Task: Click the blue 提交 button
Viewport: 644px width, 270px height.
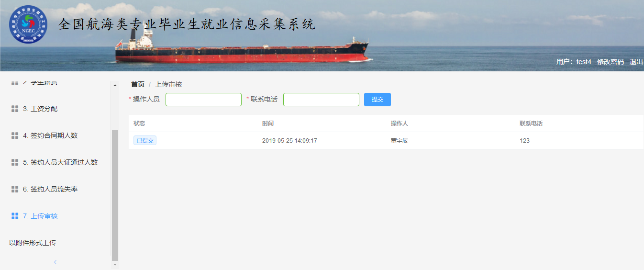Action: tap(378, 100)
